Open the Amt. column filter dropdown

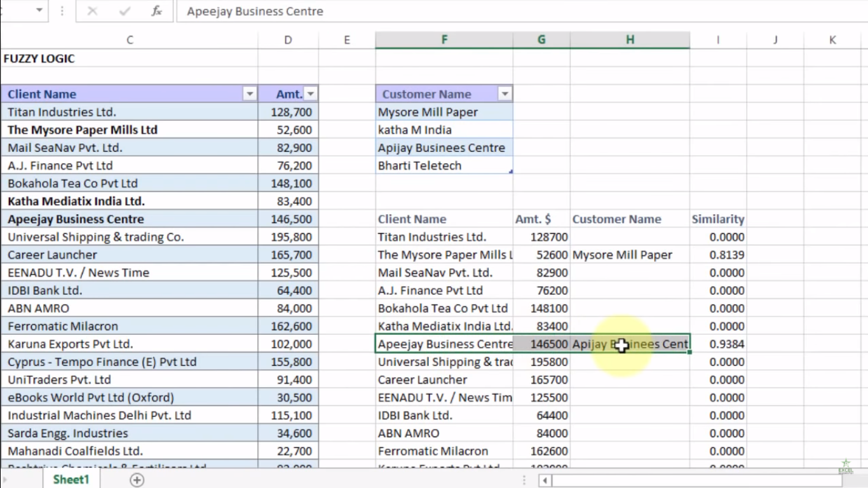point(311,94)
